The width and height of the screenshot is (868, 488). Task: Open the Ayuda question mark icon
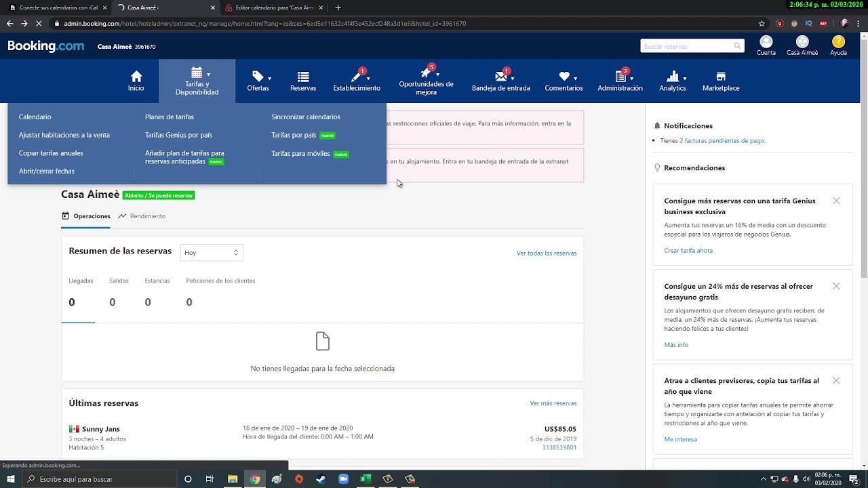tap(838, 42)
